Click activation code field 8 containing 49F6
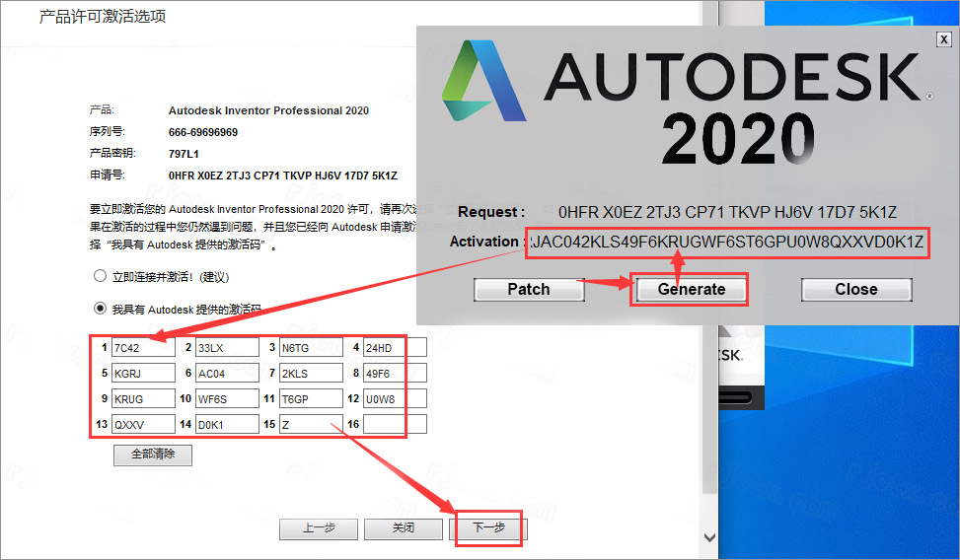The image size is (960, 560). click(x=395, y=374)
